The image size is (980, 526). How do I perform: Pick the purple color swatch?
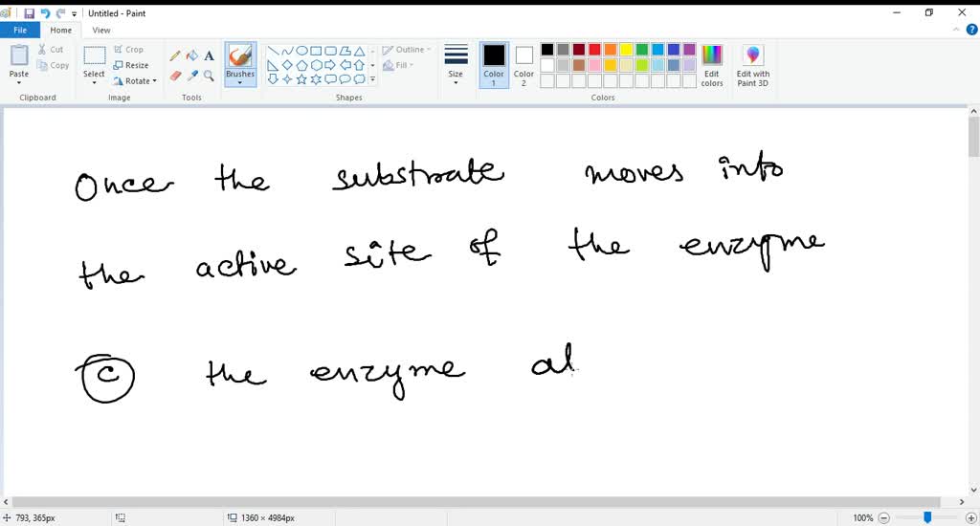click(689, 50)
